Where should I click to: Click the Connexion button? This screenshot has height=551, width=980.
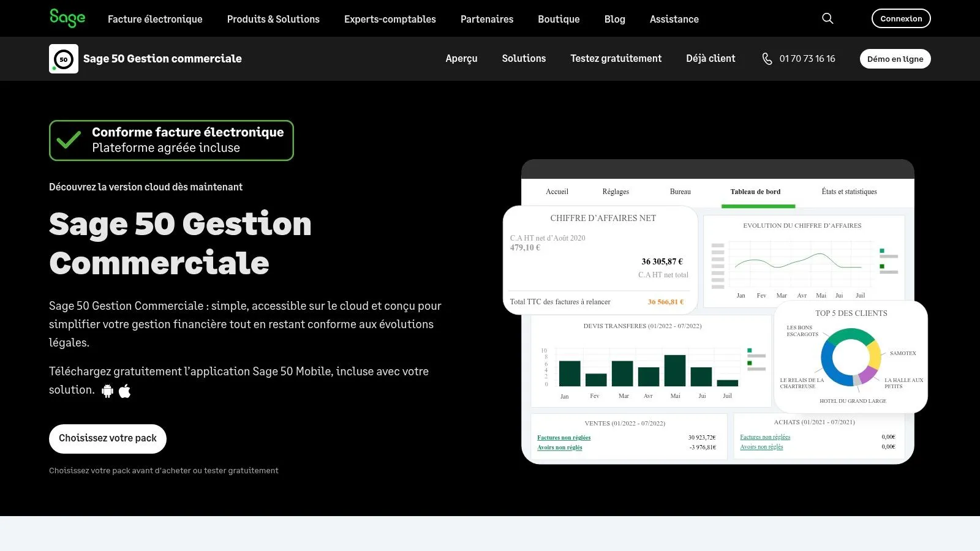coord(901,18)
